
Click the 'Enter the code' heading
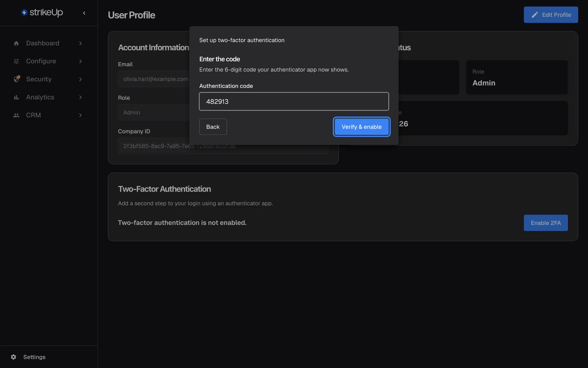click(220, 59)
